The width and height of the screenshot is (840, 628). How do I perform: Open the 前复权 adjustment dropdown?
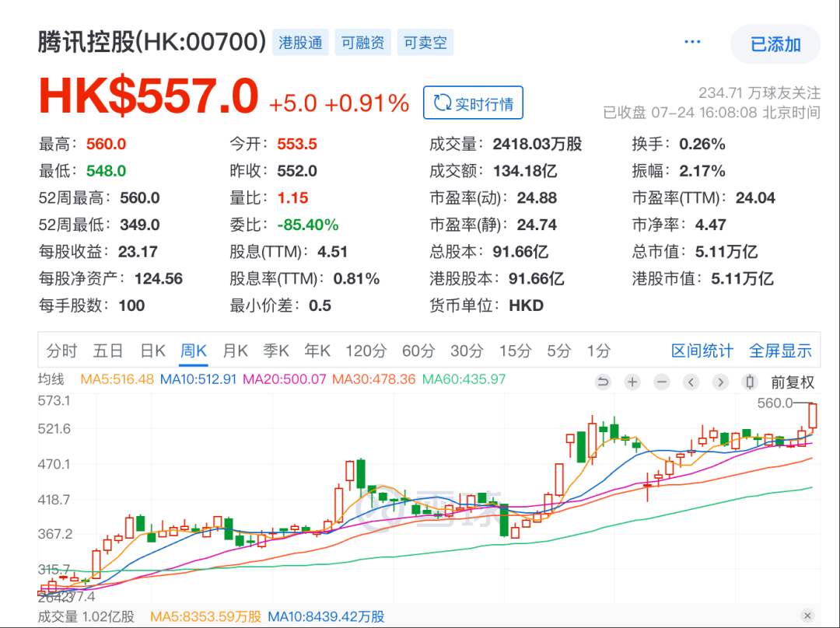[793, 382]
